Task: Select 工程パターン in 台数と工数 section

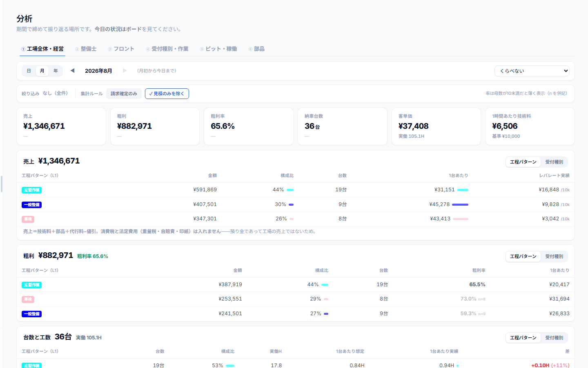Action: [x=523, y=338]
